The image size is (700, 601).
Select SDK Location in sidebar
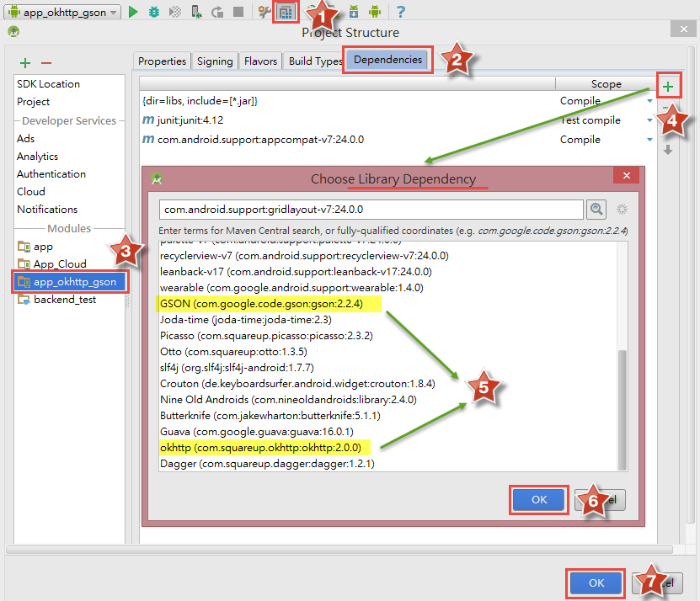click(48, 84)
